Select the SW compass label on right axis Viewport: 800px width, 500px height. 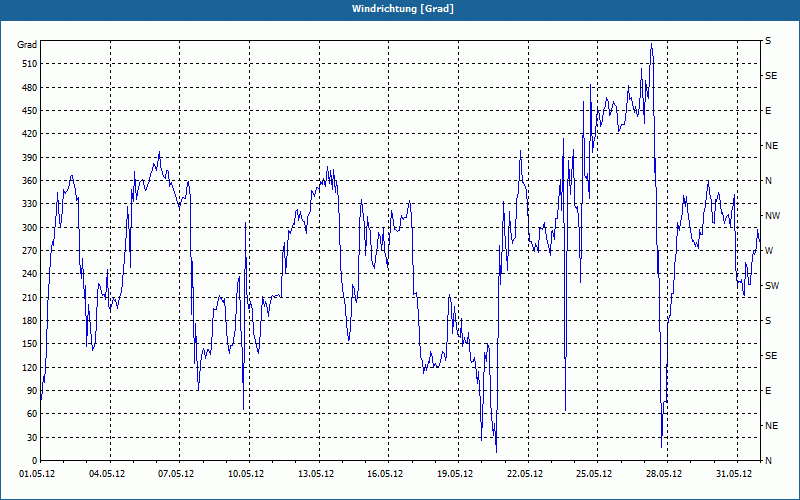[x=772, y=286]
